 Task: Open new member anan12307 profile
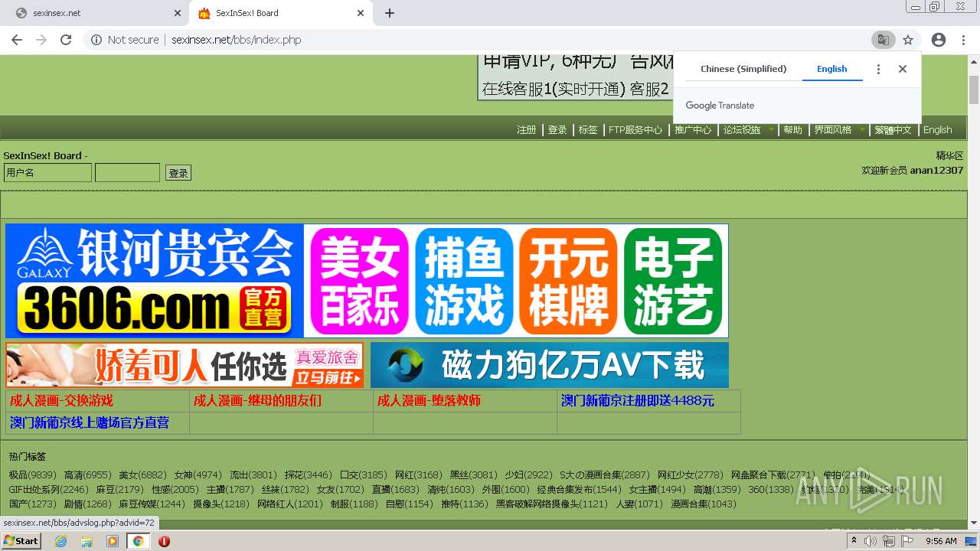(936, 171)
